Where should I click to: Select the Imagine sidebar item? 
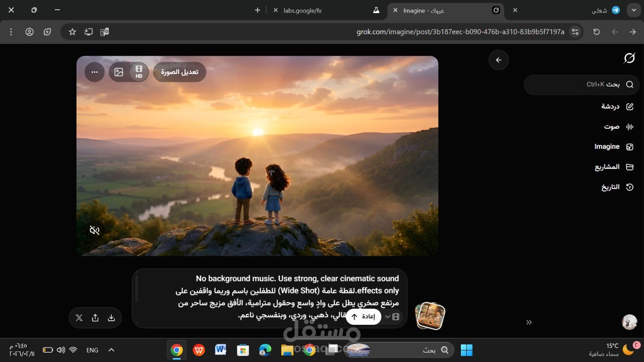pos(614,147)
